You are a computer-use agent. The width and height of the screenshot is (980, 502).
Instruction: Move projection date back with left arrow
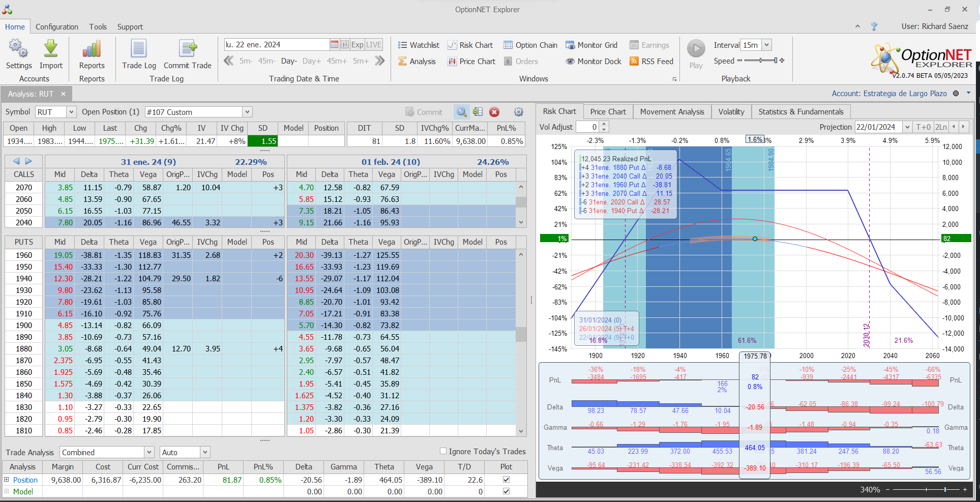954,127
